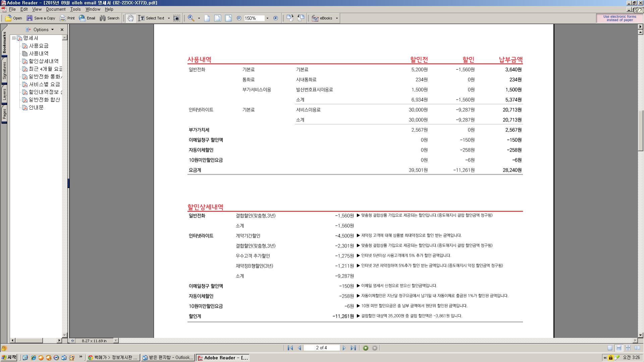Set view to Actual Size page icon
Screen dimensions: 644x362
point(207,18)
